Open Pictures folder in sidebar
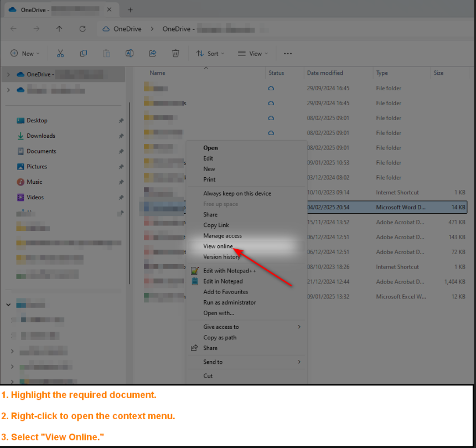 37,167
